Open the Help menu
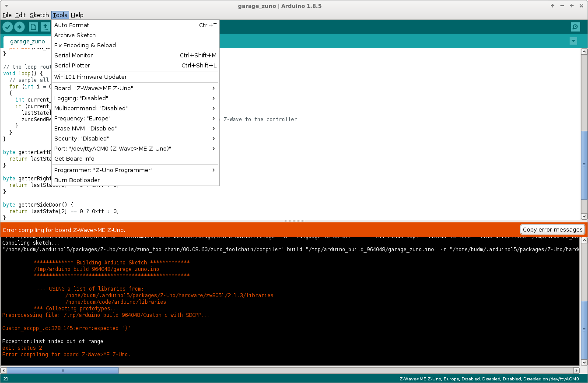The width and height of the screenshot is (588, 383). click(x=77, y=15)
